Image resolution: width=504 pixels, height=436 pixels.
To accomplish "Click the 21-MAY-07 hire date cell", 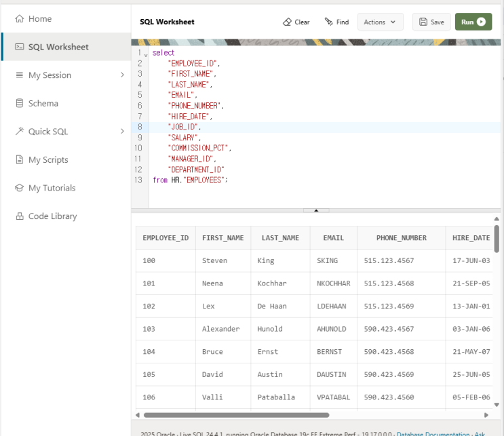I will (x=471, y=352).
